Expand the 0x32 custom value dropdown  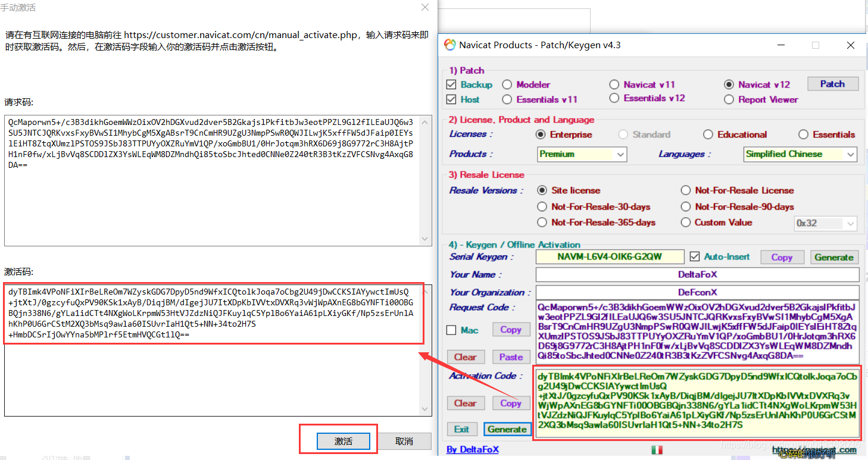(826, 223)
